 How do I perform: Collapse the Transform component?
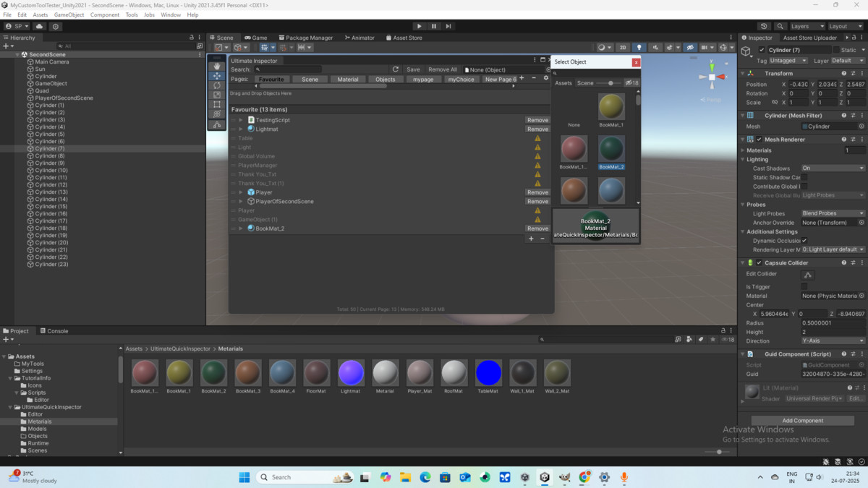tap(743, 73)
